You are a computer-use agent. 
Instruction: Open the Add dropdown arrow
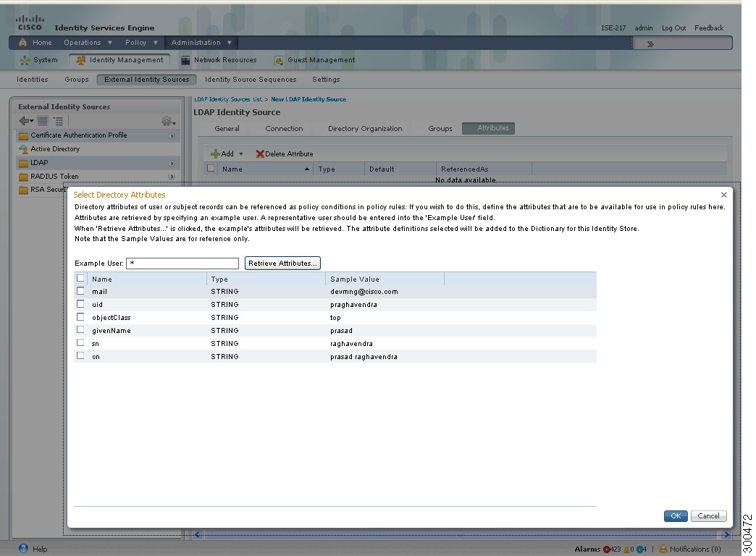(241, 153)
